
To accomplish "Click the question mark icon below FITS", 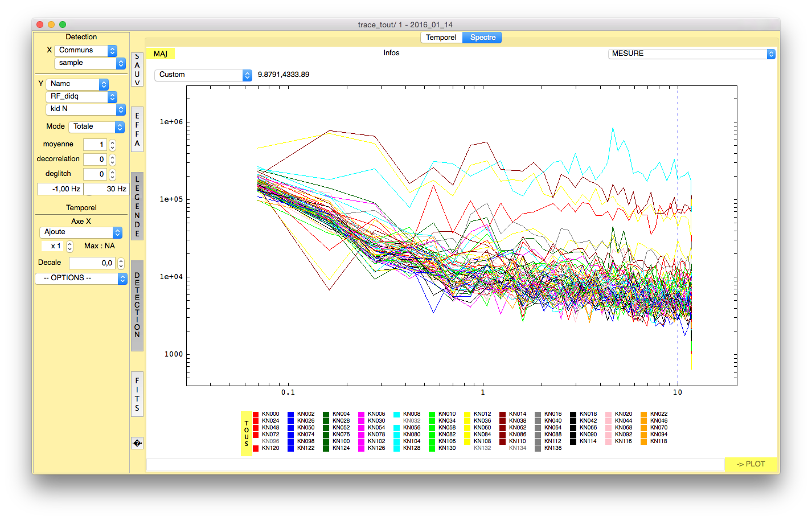I will coord(137,443).
